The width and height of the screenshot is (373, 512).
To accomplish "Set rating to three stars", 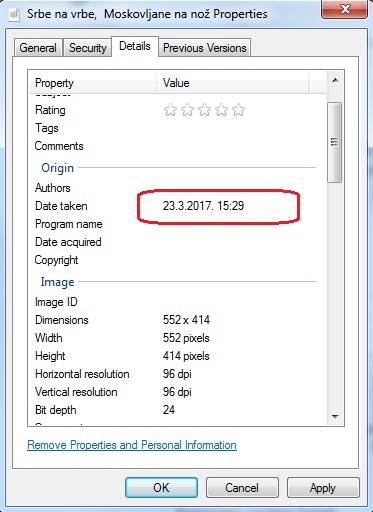I will (x=204, y=110).
